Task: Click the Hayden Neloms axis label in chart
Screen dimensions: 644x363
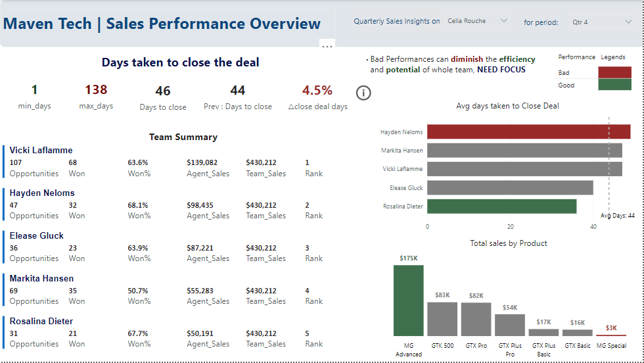Action: pos(402,132)
